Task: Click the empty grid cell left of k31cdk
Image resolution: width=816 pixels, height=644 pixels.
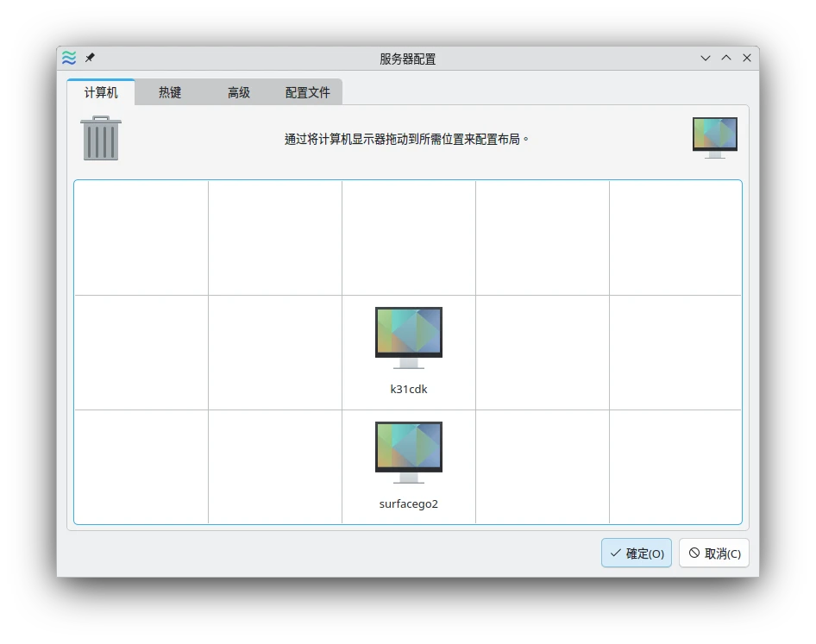Action: [x=275, y=353]
